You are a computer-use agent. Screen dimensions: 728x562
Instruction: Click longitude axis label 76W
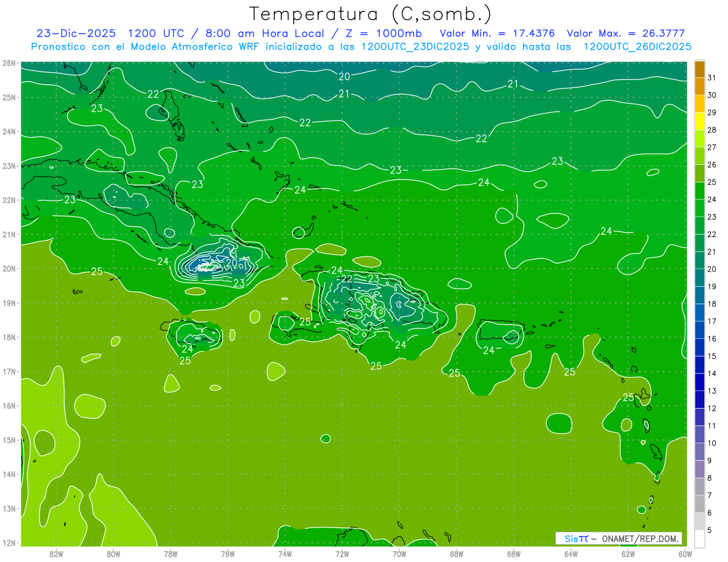click(x=228, y=554)
